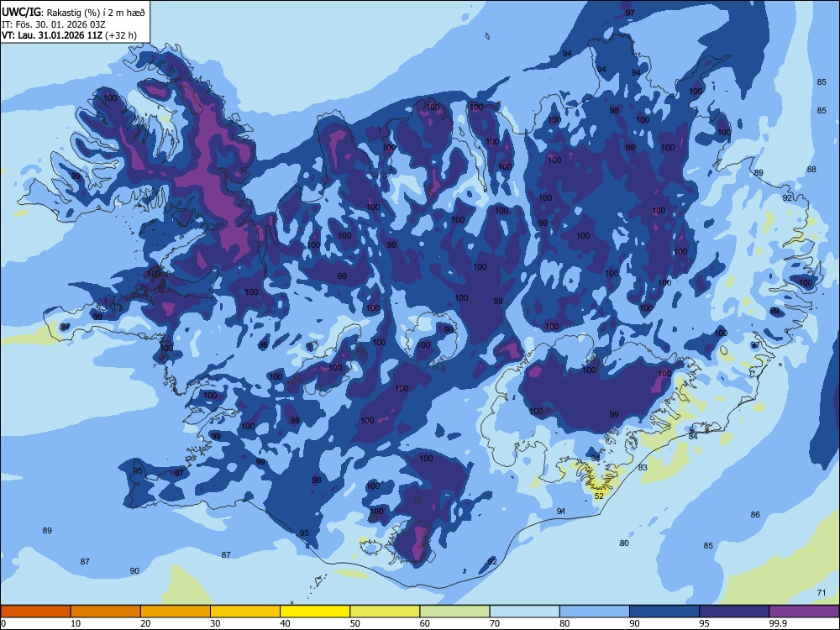Click the legend scale label '95'

(705, 623)
